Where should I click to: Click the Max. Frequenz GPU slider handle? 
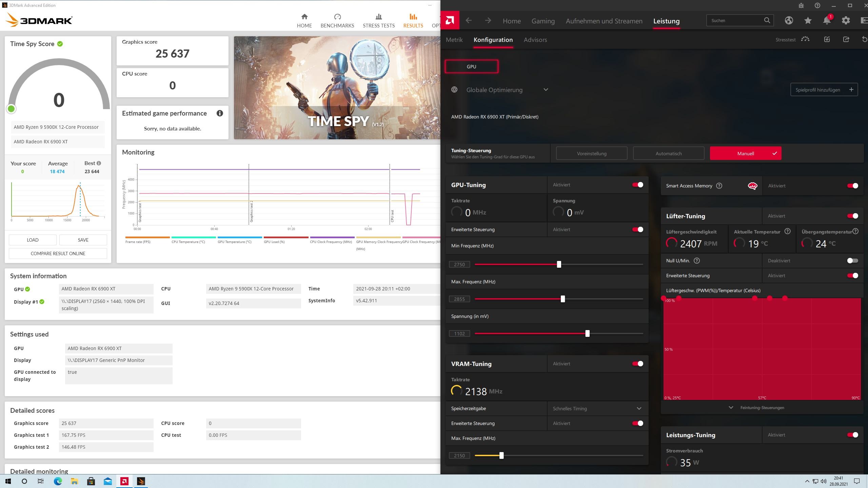pos(563,299)
